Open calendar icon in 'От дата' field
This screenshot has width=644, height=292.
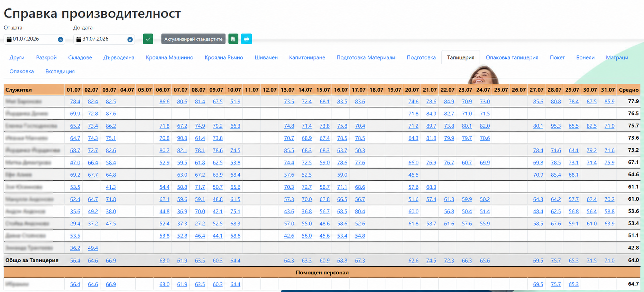click(9, 39)
